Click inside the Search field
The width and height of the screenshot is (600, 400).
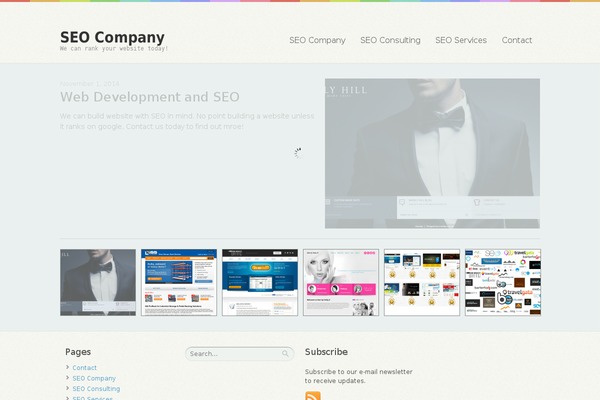pos(240,354)
